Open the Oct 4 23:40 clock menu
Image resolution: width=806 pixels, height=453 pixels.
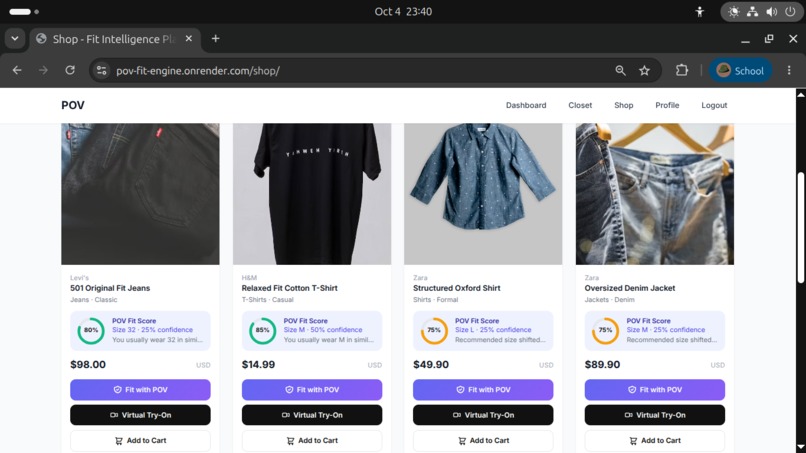coord(403,11)
